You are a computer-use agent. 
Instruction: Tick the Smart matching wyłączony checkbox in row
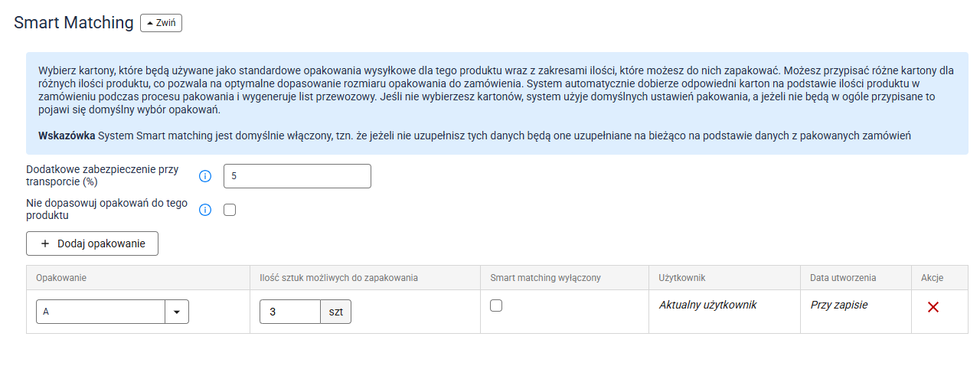point(496,306)
